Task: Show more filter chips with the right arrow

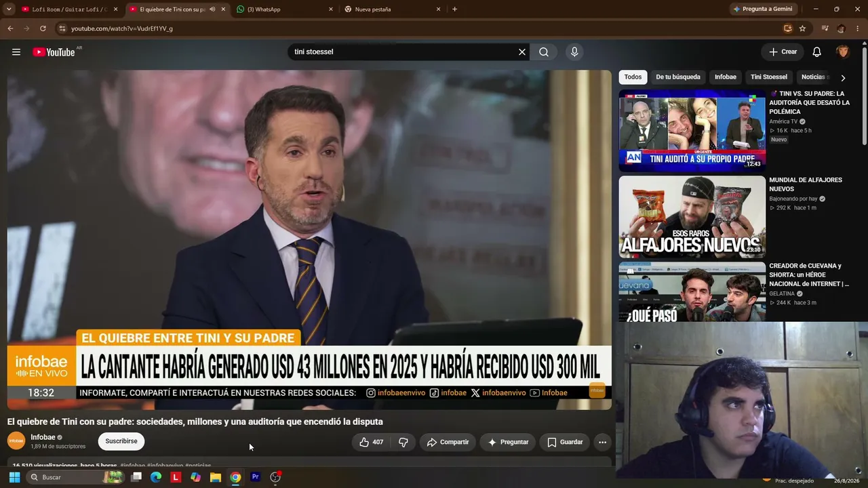Action: pos(843,77)
